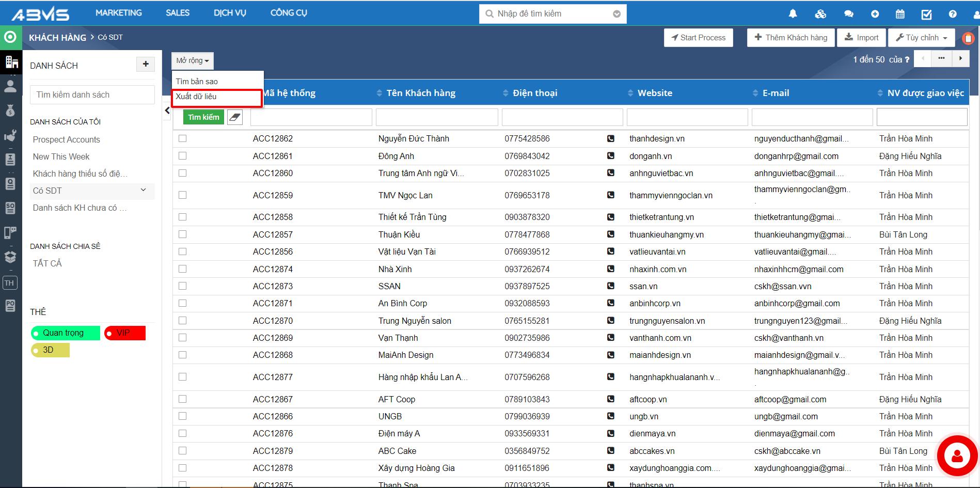980x488 pixels.
Task: Select the VIP red tag
Action: 124,333
